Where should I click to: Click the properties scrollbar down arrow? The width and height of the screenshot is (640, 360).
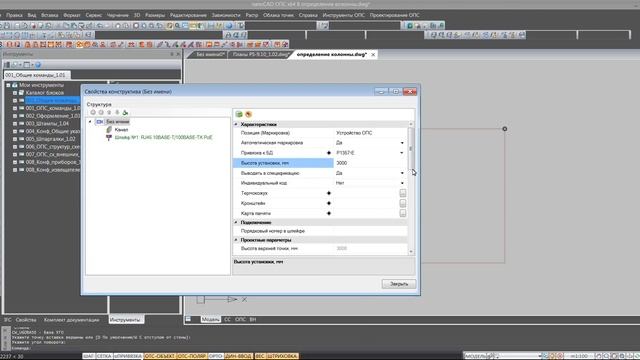point(411,252)
